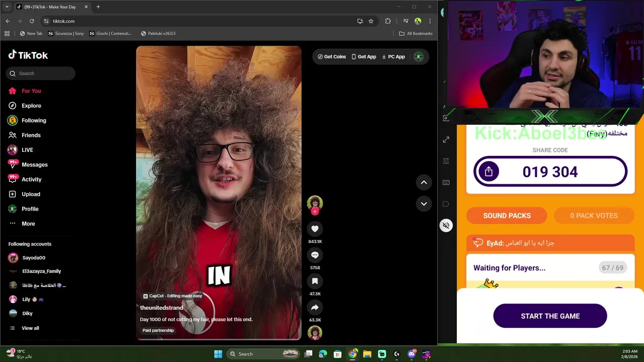Screen dimensions: 644x362
Task: Reload the TikTok page
Action: 32,21
